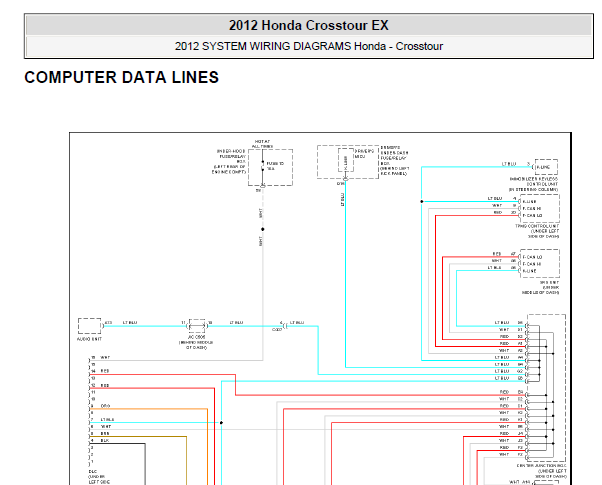Click the "DRIVER'S MICU" label
The width and height of the screenshot is (602, 485).
tap(364, 154)
